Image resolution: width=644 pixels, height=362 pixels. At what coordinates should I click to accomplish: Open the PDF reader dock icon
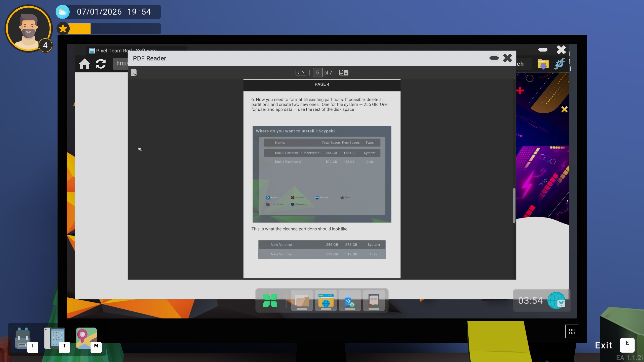point(374,300)
